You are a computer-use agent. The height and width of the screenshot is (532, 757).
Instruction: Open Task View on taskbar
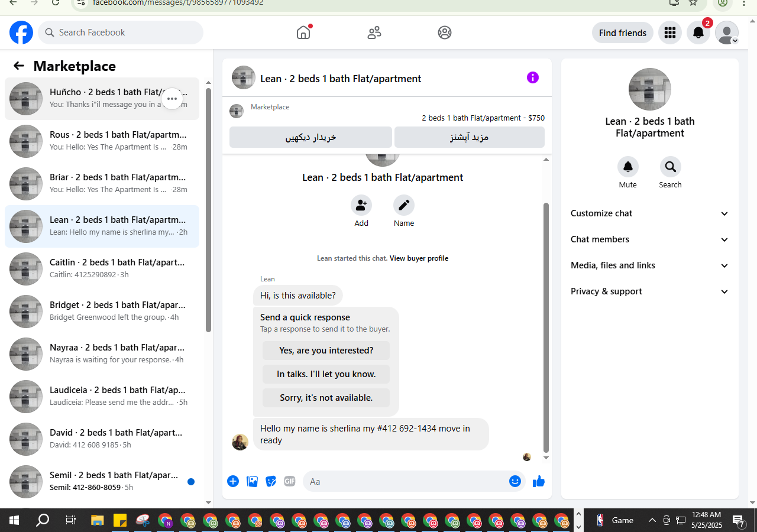pos(70,520)
